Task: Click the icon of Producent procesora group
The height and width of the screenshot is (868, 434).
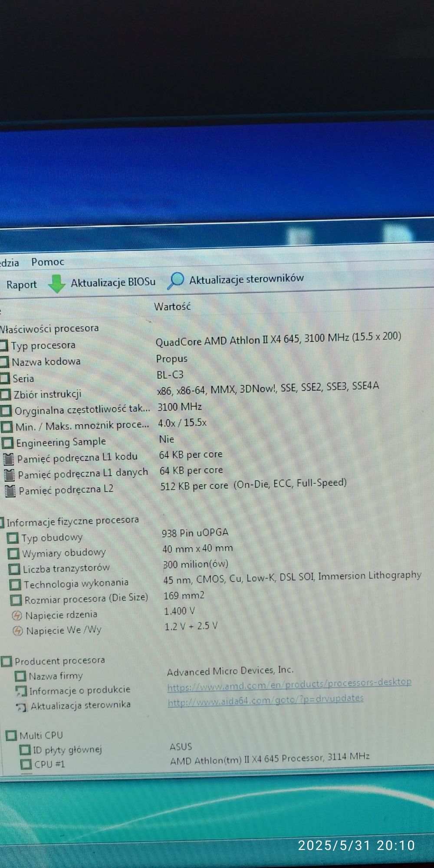Action: [7, 661]
